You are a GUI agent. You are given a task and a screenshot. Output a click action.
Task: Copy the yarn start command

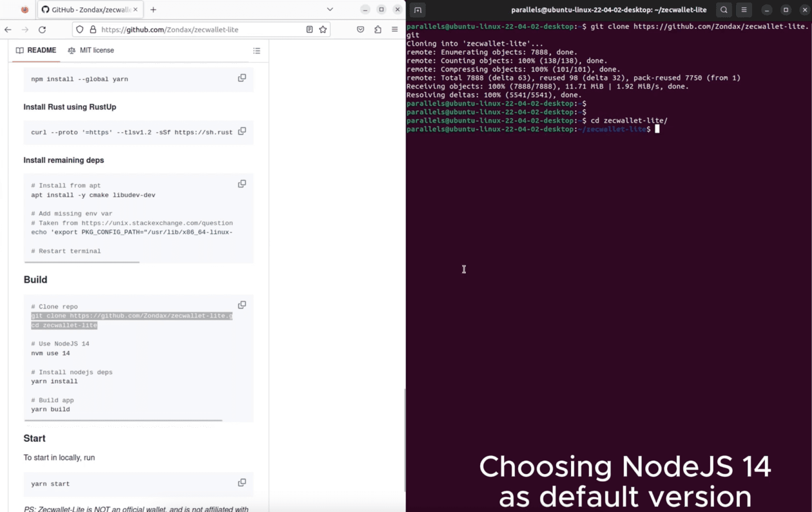pos(242,483)
